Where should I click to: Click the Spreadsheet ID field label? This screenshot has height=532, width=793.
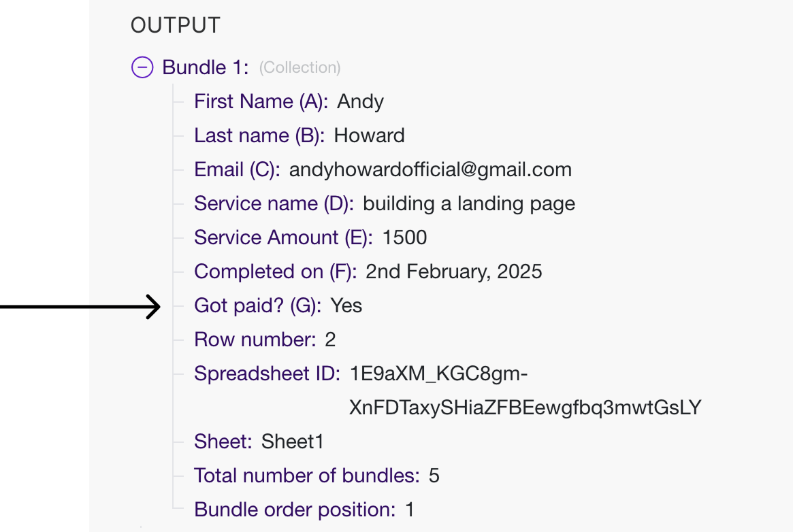point(267,373)
